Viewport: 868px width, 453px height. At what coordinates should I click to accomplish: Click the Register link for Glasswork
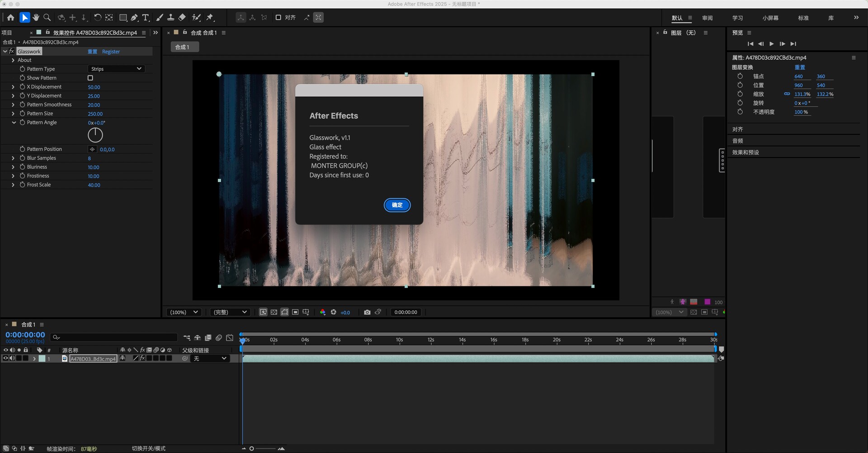tap(111, 52)
